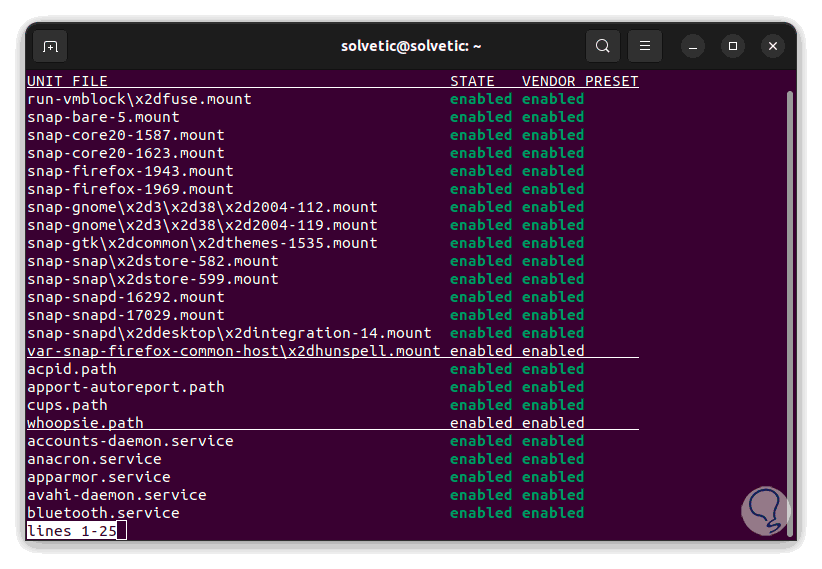Click the avahi-daemon.service entry
Viewport: 822px width, 569px height.
coord(116,495)
